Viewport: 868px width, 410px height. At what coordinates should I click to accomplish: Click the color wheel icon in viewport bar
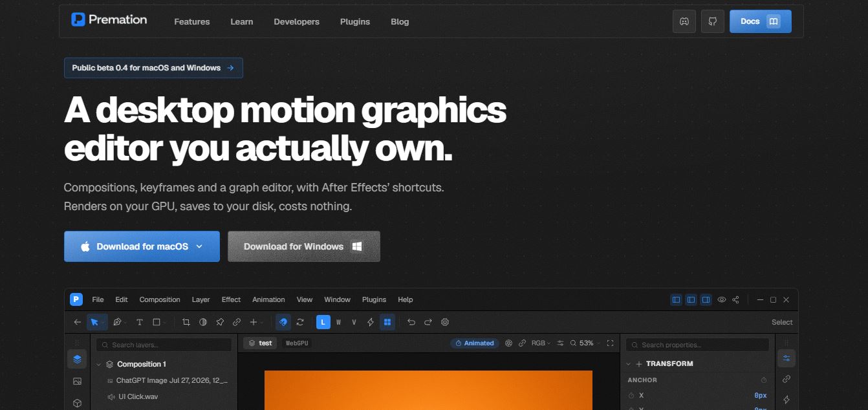(x=508, y=343)
